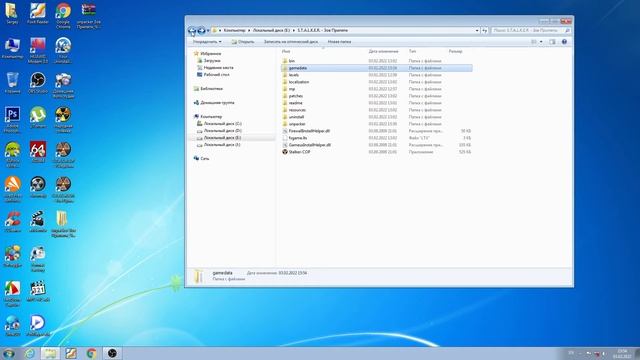
Task: Open Компьютер desktop icon
Action: coord(12,48)
